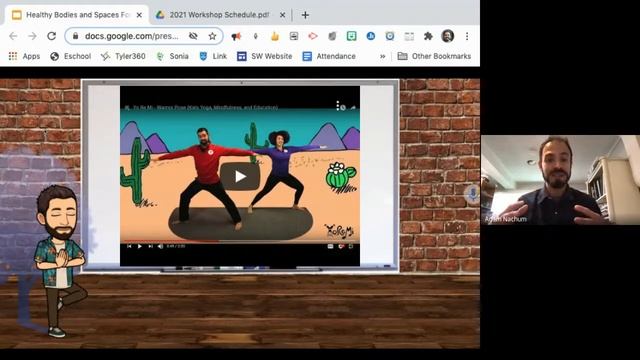Select the Adam Nachum participant video tile

pyautogui.click(x=560, y=180)
